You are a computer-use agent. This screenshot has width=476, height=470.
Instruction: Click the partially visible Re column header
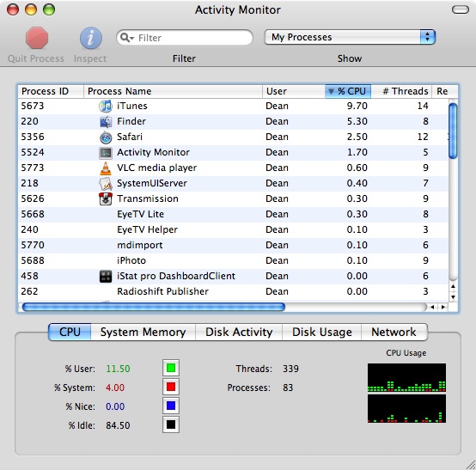point(442,91)
